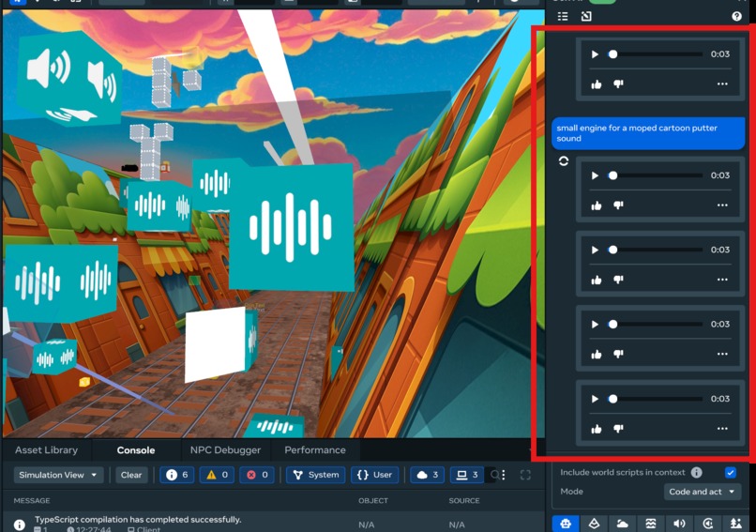This screenshot has height=532, width=756.
Task: Open the Simulation View dropdown
Action: [58, 475]
